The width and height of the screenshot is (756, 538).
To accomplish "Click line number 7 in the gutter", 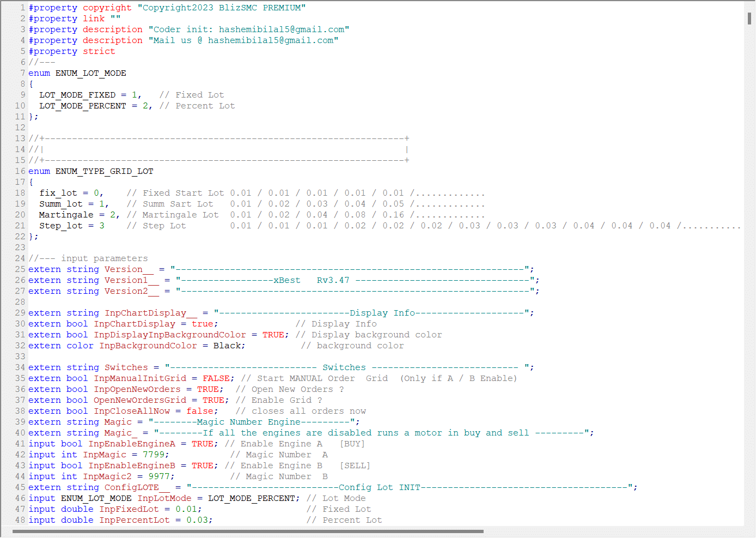I will point(23,73).
